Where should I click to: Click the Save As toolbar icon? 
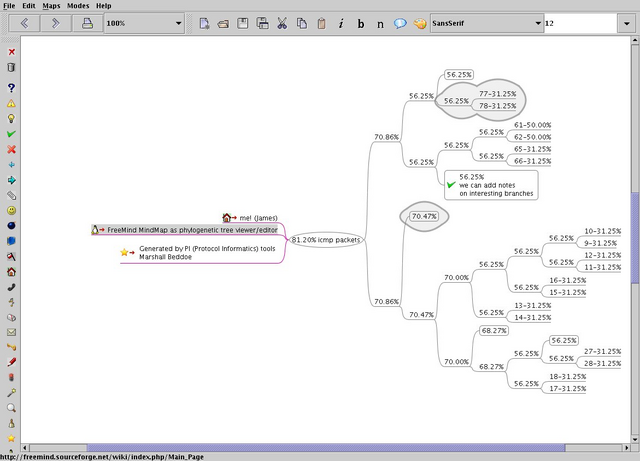coord(262,23)
